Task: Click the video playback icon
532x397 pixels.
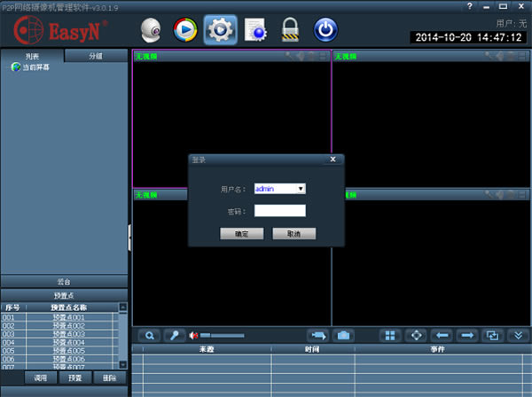Action: pyautogui.click(x=185, y=30)
